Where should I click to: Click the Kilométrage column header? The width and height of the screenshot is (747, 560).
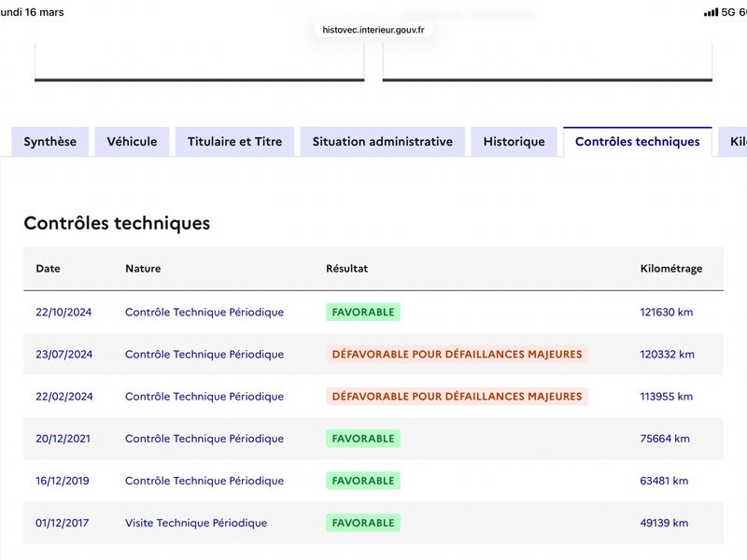pyautogui.click(x=671, y=268)
